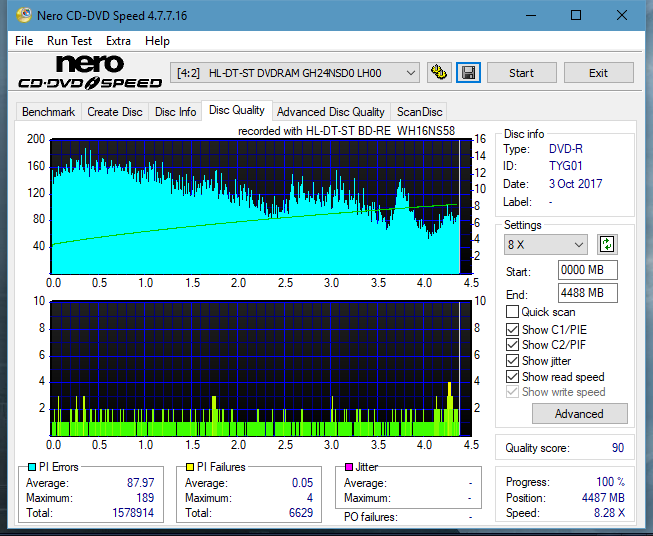Select the Disc Quality tab
This screenshot has height=536, width=653.
pos(237,110)
